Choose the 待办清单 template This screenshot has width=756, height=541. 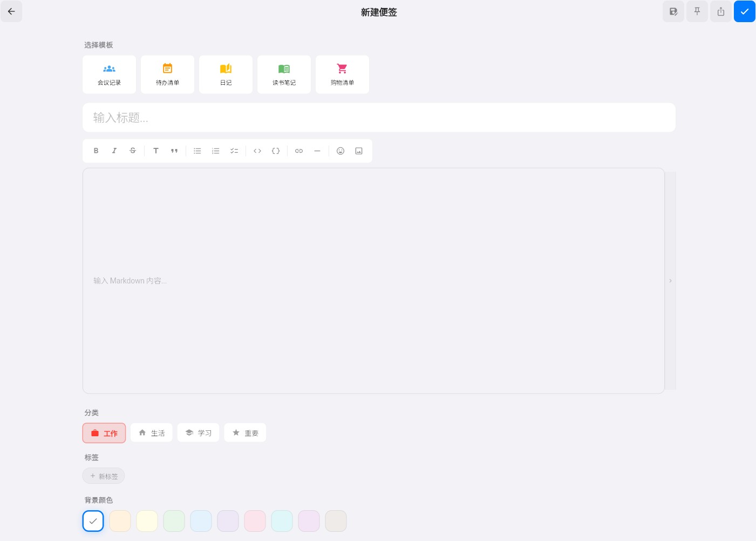(167, 75)
